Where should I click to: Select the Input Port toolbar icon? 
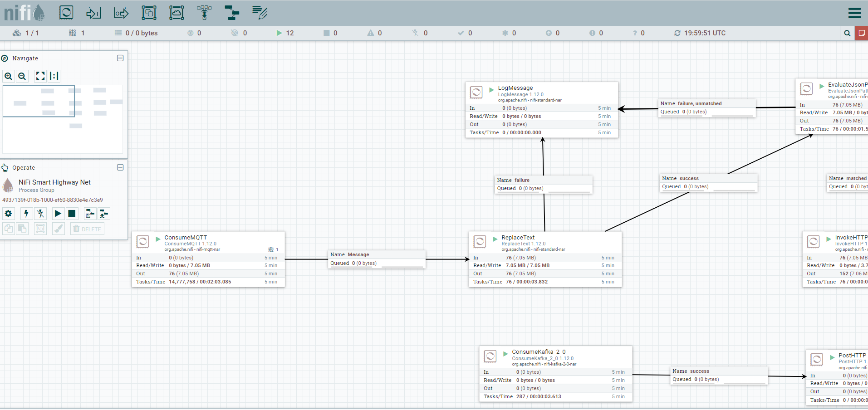93,13
